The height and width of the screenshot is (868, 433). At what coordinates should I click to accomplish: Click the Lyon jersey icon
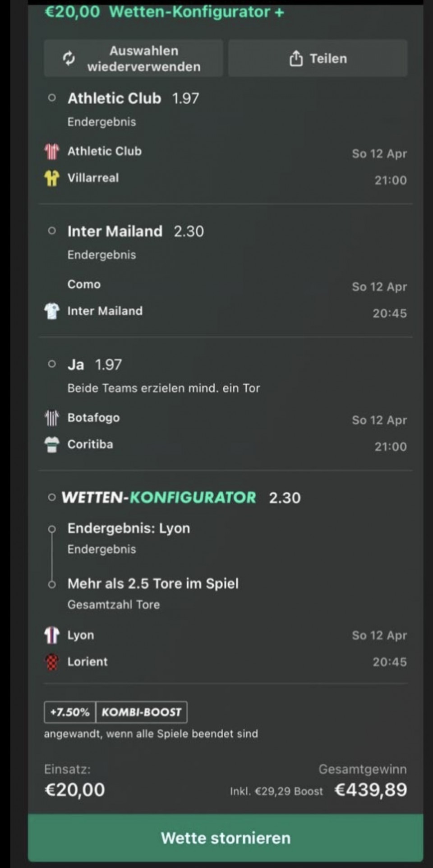point(52,635)
